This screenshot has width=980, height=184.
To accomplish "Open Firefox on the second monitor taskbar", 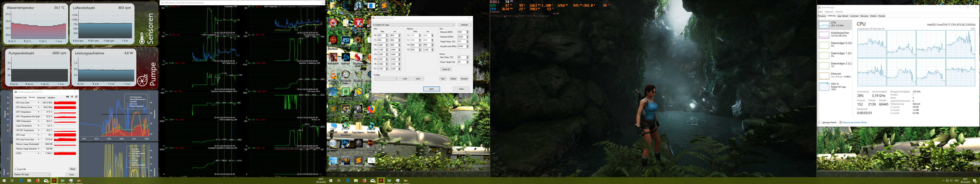I will pos(364,181).
